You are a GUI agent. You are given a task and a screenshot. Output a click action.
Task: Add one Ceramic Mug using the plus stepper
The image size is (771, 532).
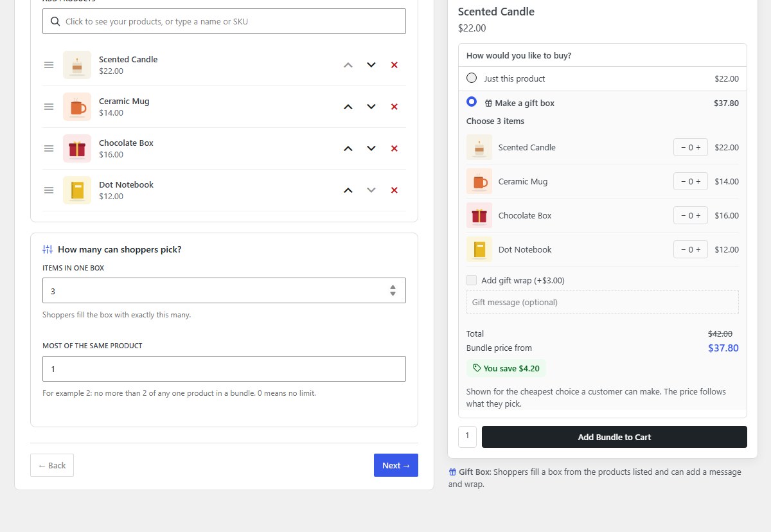click(699, 182)
